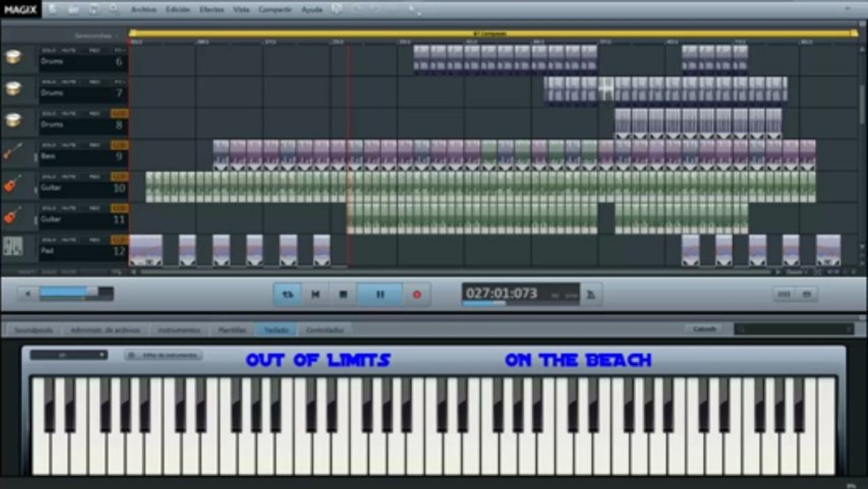Select the first Pad clip on track 12

click(145, 250)
